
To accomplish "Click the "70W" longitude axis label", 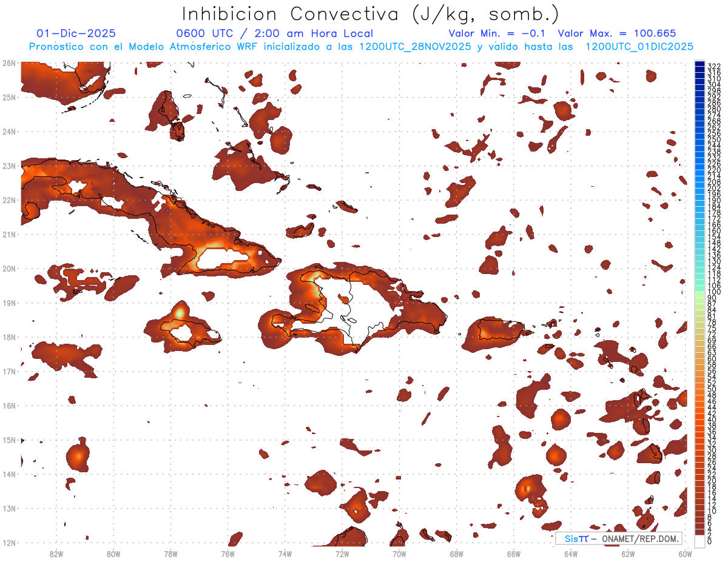I will pos(399,554).
